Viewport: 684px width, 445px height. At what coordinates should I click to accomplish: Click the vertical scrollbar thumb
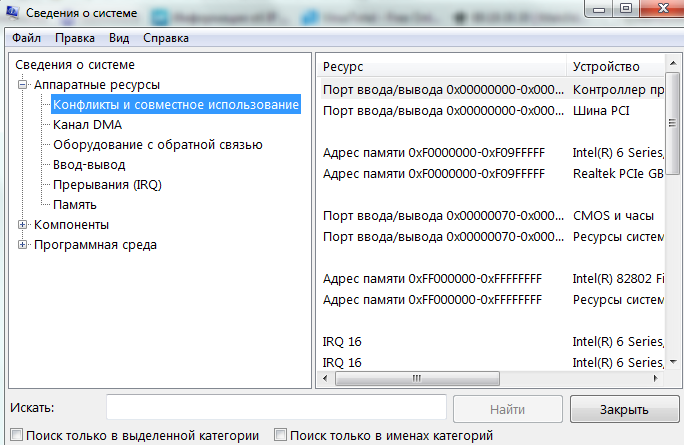click(x=673, y=123)
